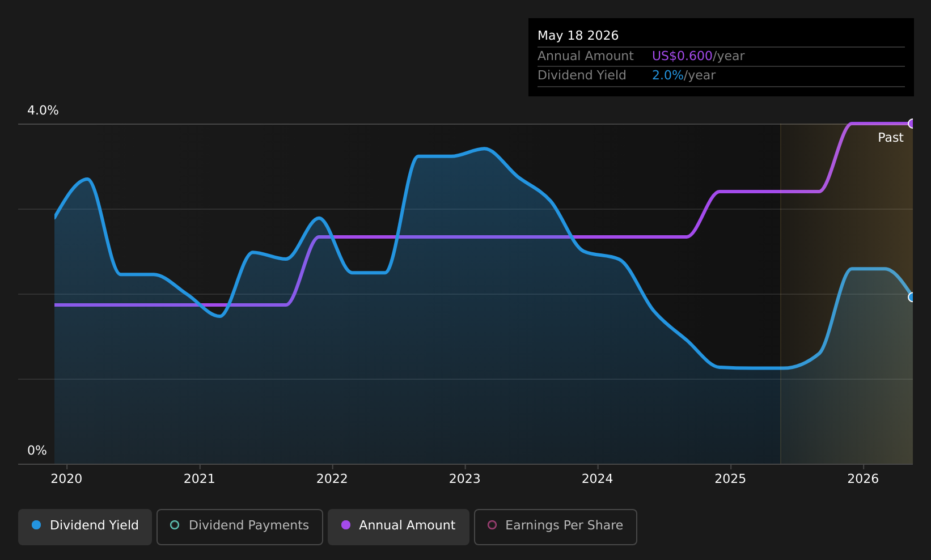Click the 2022 x-axis label
The image size is (931, 560).
[332, 479]
